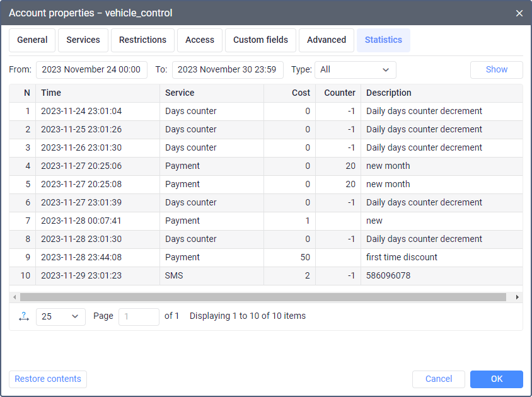Image resolution: width=532 pixels, height=397 pixels.
Task: Switch to the Advanced tab
Action: tap(327, 40)
